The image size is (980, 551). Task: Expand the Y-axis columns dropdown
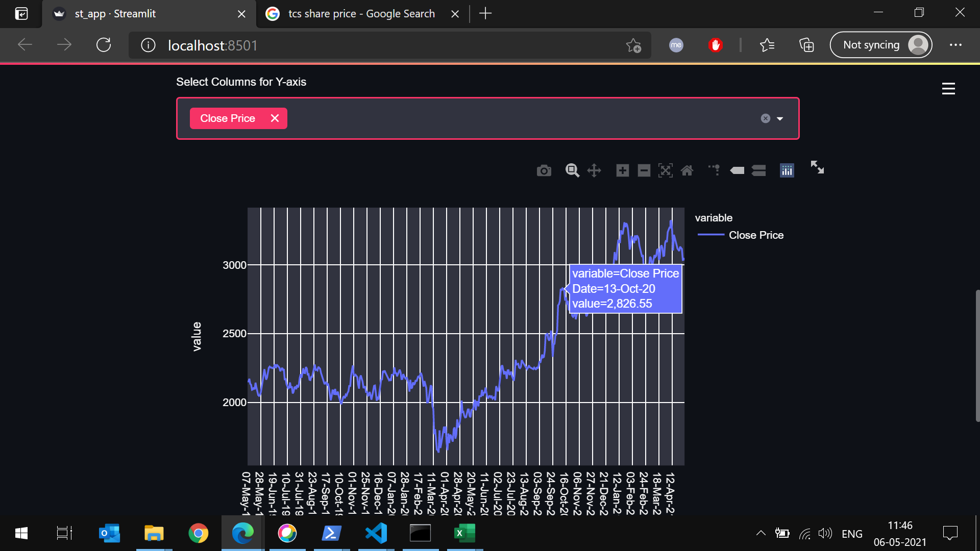coord(780,119)
